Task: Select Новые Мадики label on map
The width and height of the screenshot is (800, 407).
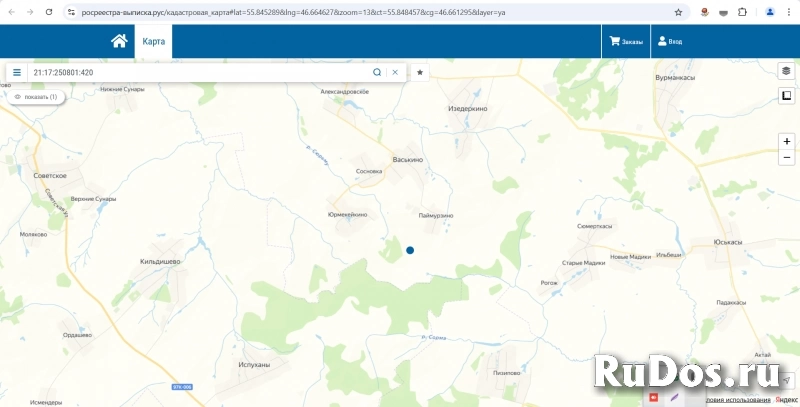Action: (631, 257)
